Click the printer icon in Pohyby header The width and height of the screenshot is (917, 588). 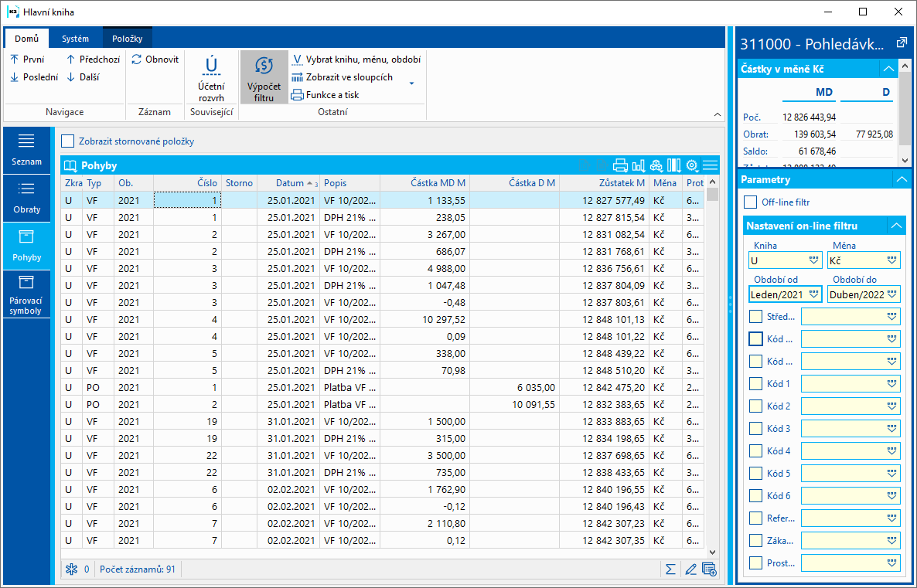click(620, 165)
